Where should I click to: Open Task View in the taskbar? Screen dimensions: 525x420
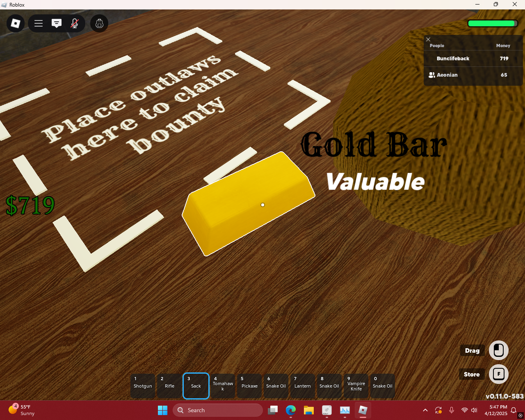coord(273,410)
